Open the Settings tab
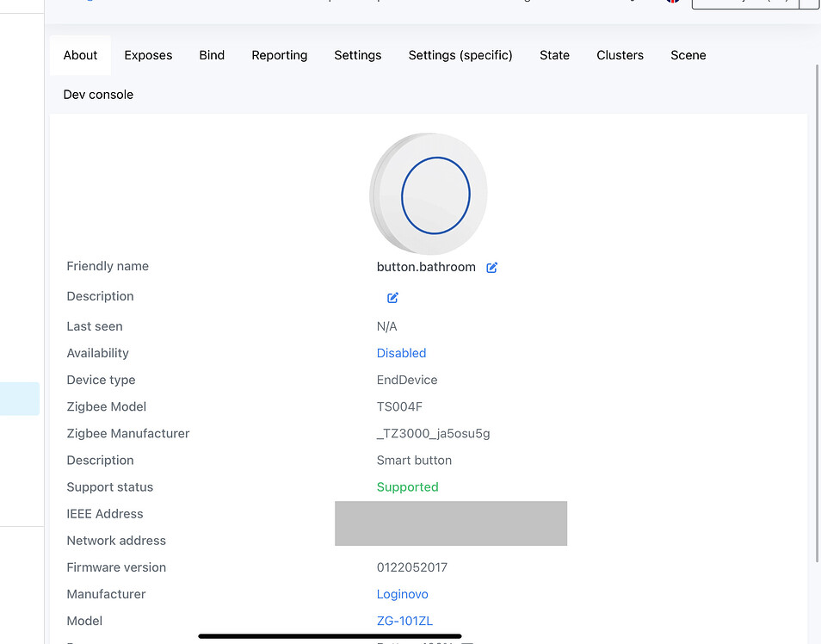This screenshot has height=644, width=821. [358, 55]
